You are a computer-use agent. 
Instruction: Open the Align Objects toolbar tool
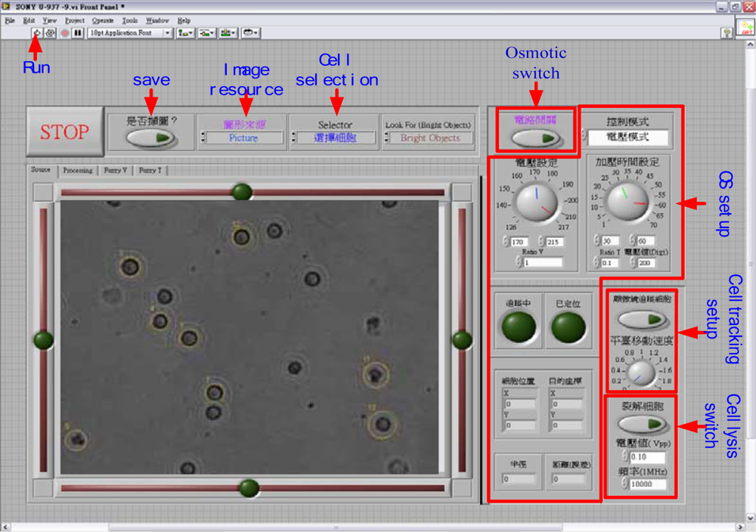pos(184,33)
